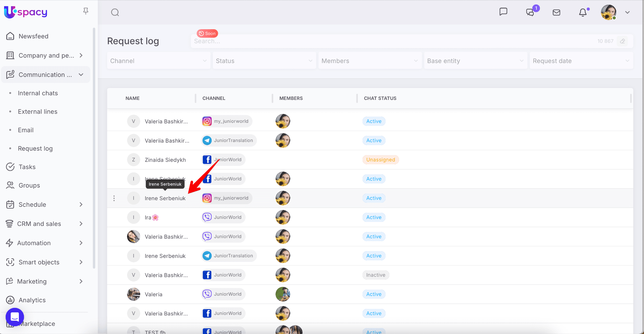Go to Internal chats
This screenshot has width=644, height=334.
[38, 93]
